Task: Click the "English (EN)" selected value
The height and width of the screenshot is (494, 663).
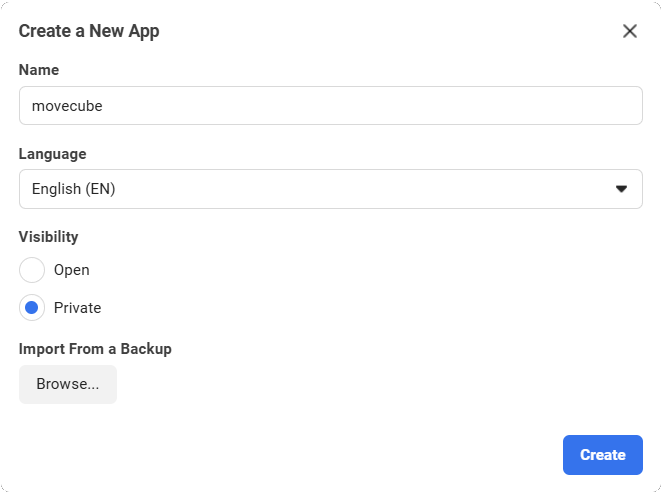Action: tap(74, 189)
